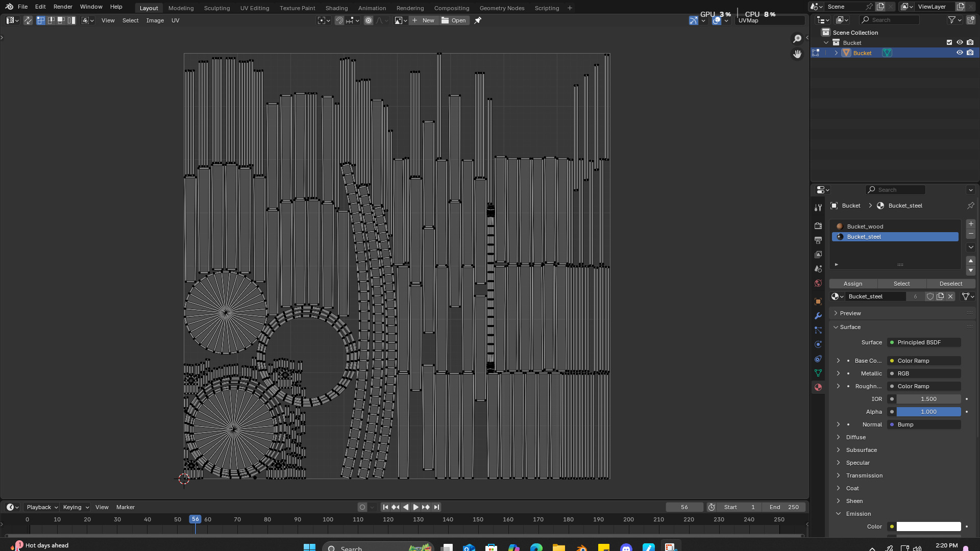The height and width of the screenshot is (551, 980).
Task: Click the pan view hand icon
Action: coord(797,54)
